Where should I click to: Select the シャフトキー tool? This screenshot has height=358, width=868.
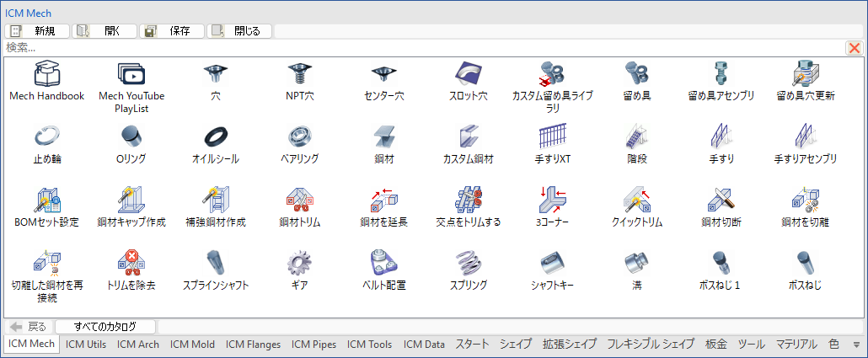(552, 263)
